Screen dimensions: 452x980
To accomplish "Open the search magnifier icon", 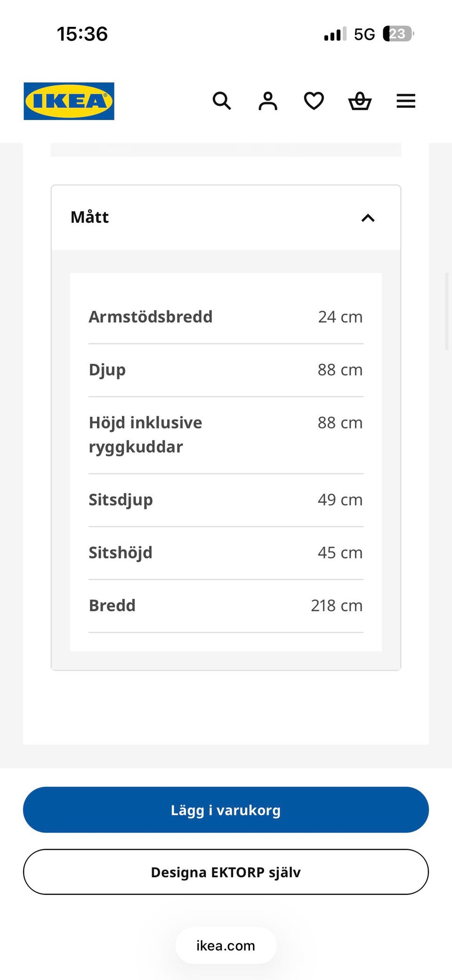I will click(222, 101).
